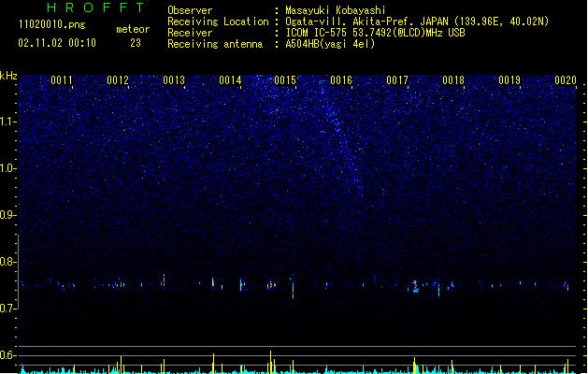The height and width of the screenshot is (374, 588).
Task: Click the kHz axis unit label
Action: point(8,76)
